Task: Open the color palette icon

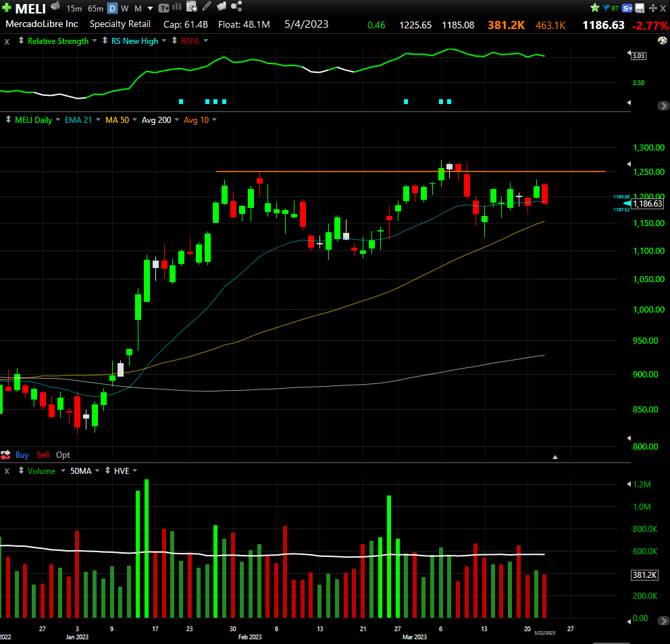Action: pyautogui.click(x=663, y=41)
